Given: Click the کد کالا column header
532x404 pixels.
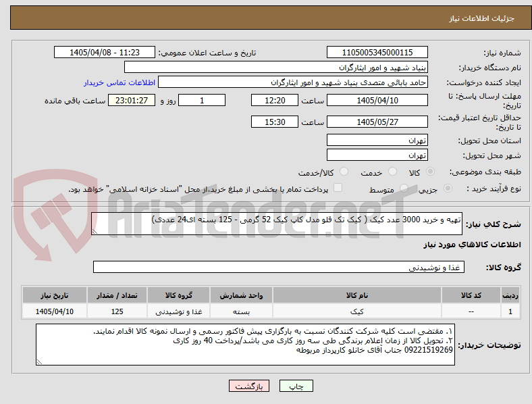Looking at the screenshot, I should [x=471, y=295].
